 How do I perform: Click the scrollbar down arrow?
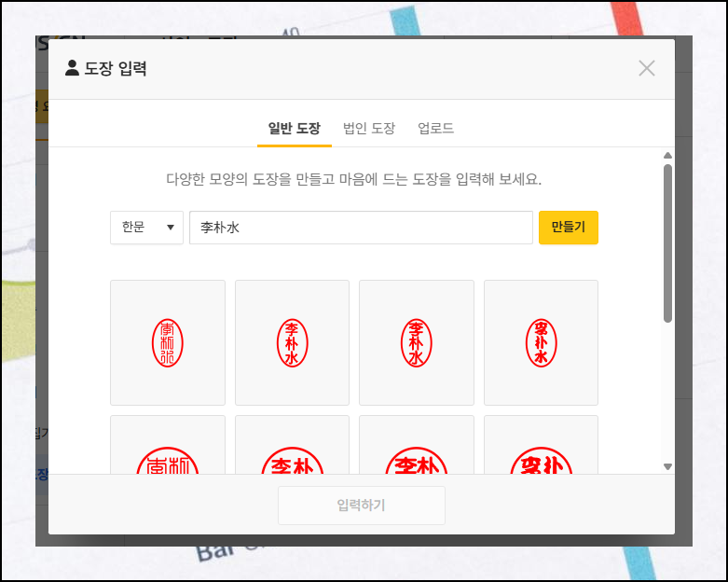coord(667,466)
